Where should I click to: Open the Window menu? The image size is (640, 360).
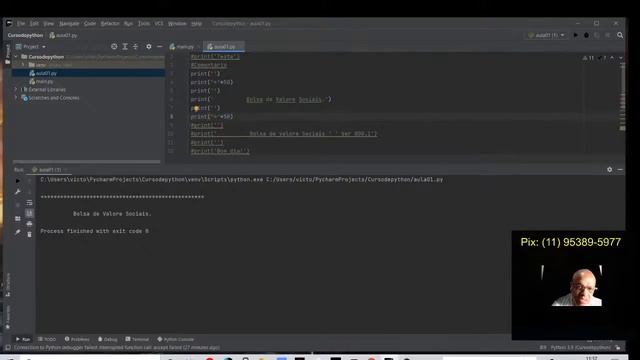point(177,24)
